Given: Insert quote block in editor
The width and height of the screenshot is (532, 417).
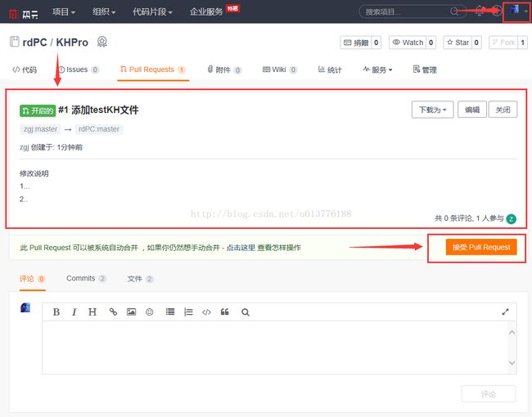Looking at the screenshot, I should point(224,312).
